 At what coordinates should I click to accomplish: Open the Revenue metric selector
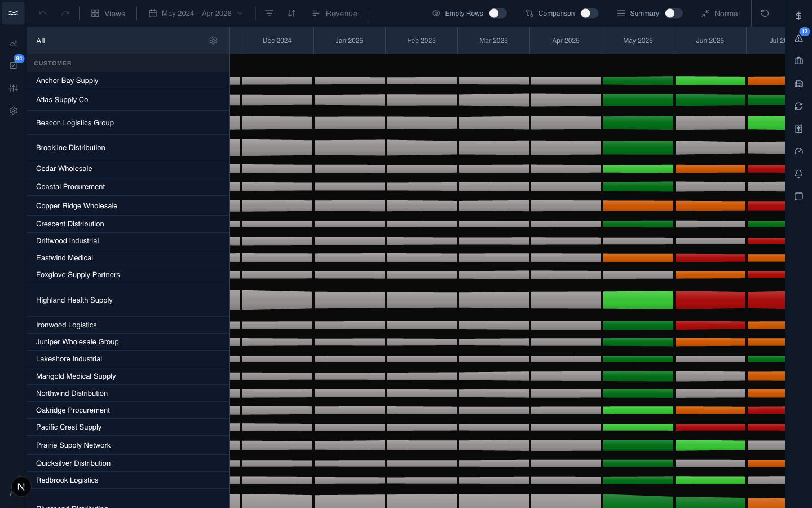point(335,13)
